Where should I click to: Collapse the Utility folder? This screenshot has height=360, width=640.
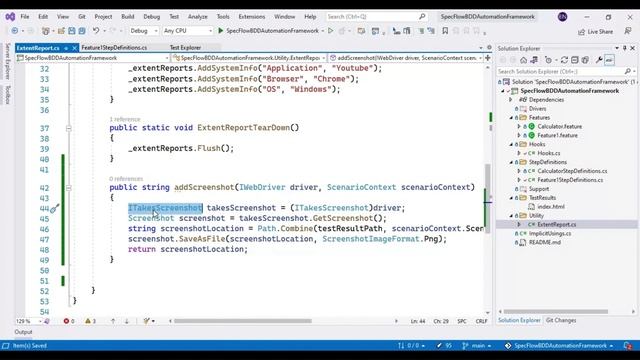coord(511,216)
